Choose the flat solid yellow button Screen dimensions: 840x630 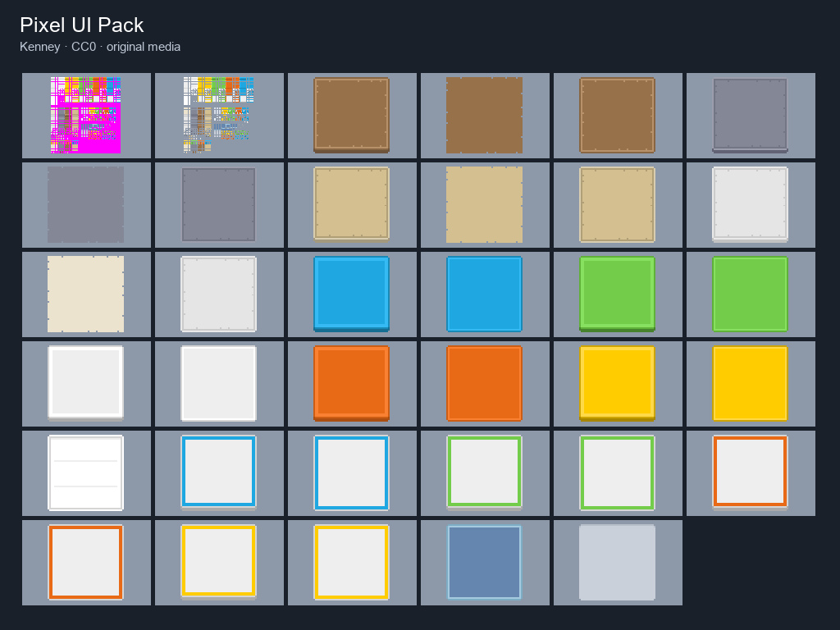coord(750,384)
